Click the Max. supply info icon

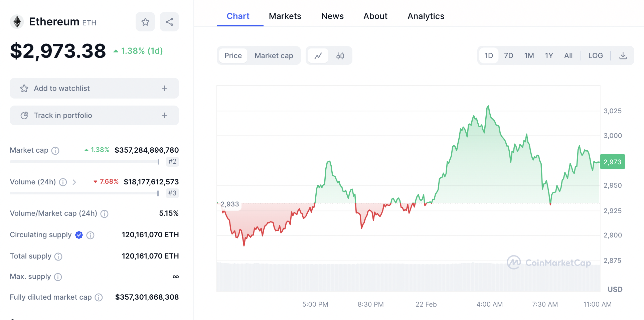(x=58, y=277)
